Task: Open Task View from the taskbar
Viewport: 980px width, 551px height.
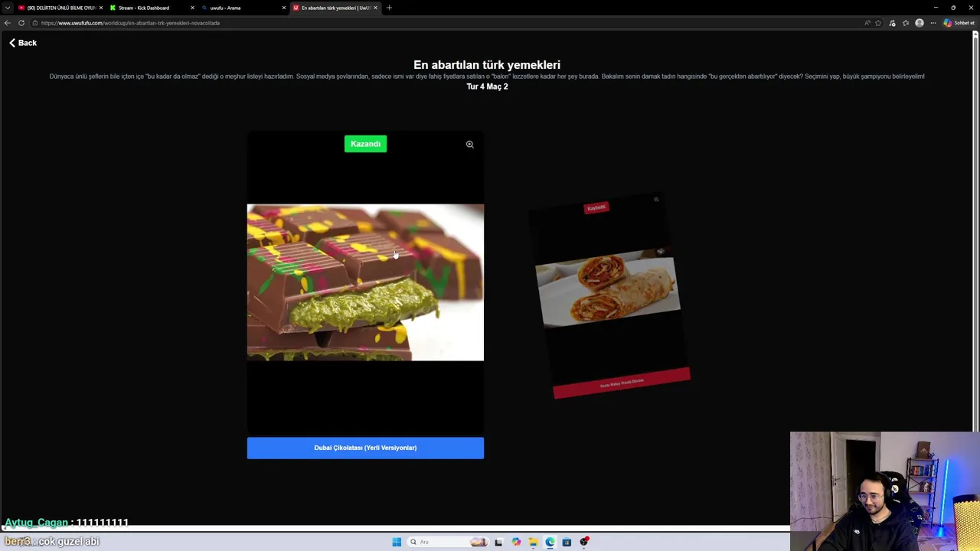Action: click(x=498, y=542)
